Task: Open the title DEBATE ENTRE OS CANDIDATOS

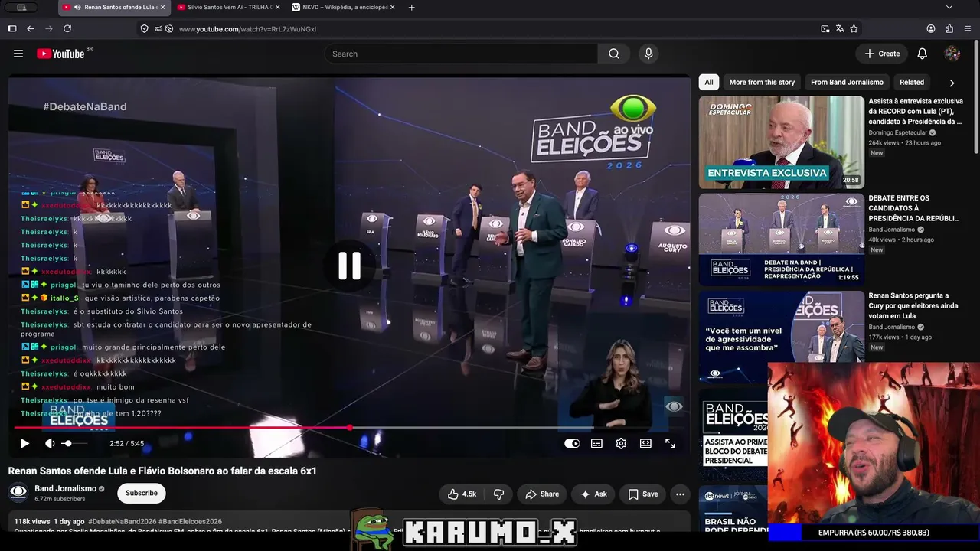Action: point(914,208)
